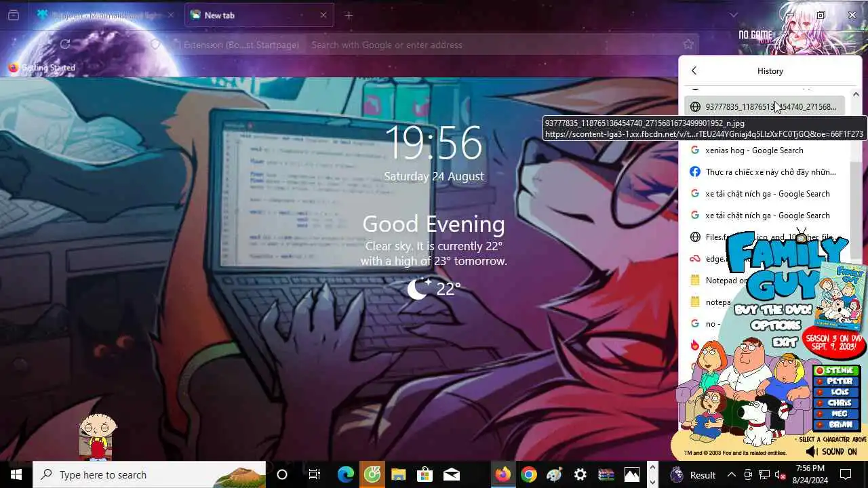Screen dimensions: 868x488
Task: Open network status tray icon
Action: pyautogui.click(x=764, y=474)
